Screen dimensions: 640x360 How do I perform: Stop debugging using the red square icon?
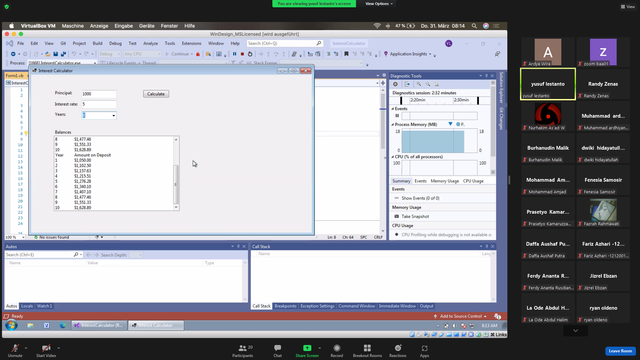point(242,54)
